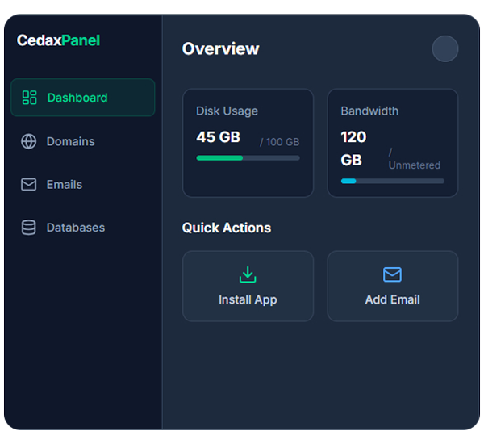
Task: Click the Bandwidth card title
Action: (x=369, y=111)
